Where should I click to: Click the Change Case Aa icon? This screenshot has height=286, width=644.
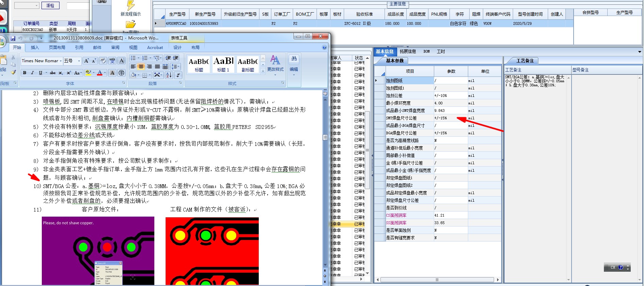point(78,73)
